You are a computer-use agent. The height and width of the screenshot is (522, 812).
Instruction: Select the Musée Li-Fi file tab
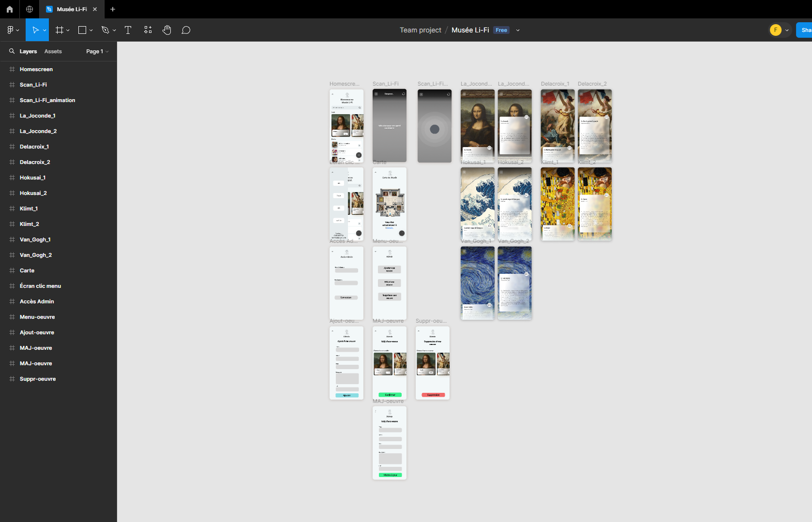[72, 9]
